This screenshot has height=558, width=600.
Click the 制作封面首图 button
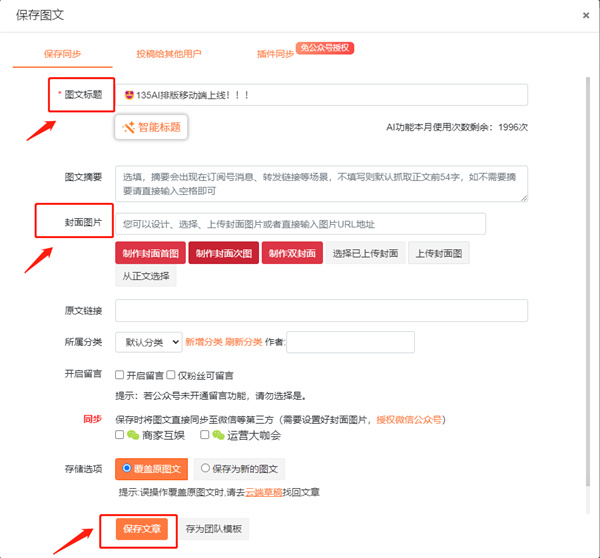150,253
